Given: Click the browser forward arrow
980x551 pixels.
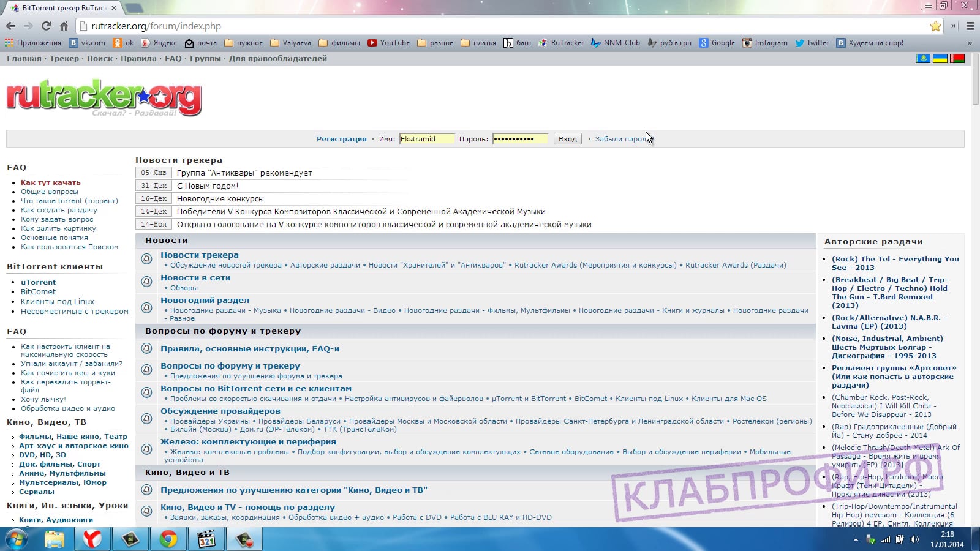Looking at the screenshot, I should click(28, 26).
